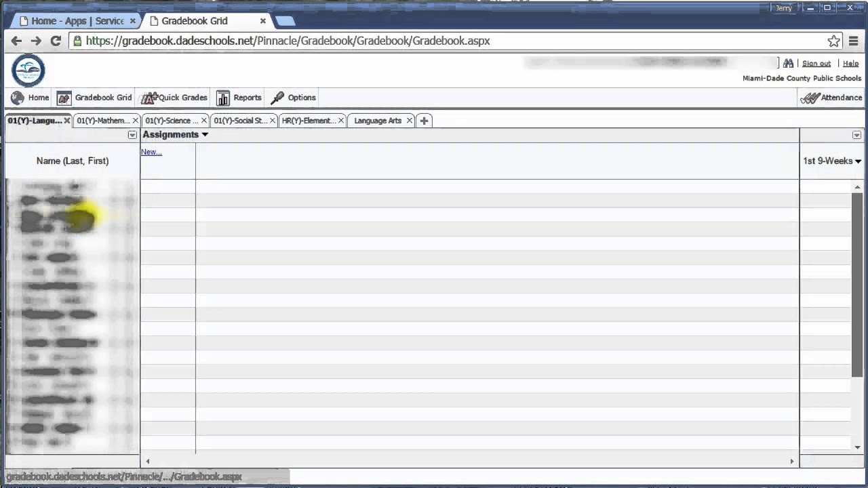The height and width of the screenshot is (488, 868).
Task: Click the Sign out link
Action: pyautogui.click(x=816, y=63)
